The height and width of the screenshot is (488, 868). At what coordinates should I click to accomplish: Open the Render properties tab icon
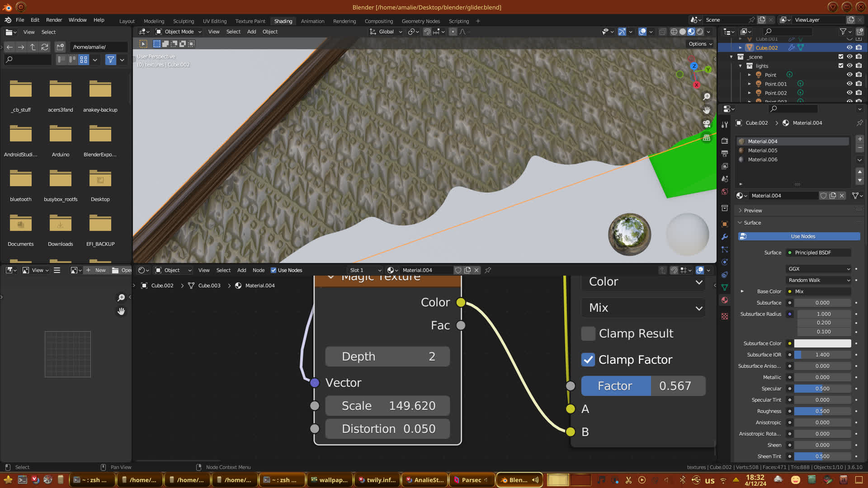tap(725, 141)
